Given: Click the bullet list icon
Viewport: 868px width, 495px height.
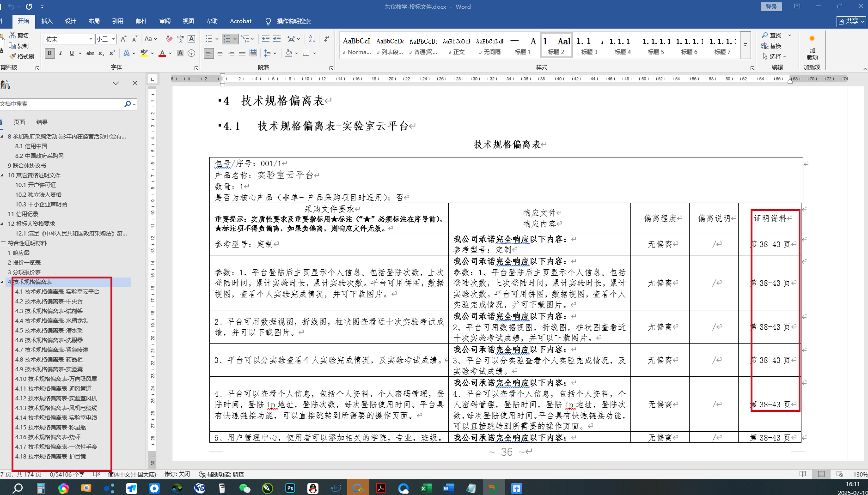Looking at the screenshot, I should 208,39.
